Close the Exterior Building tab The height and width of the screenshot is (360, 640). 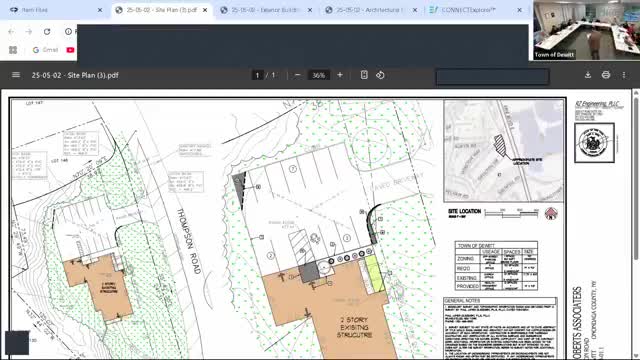pos(310,10)
